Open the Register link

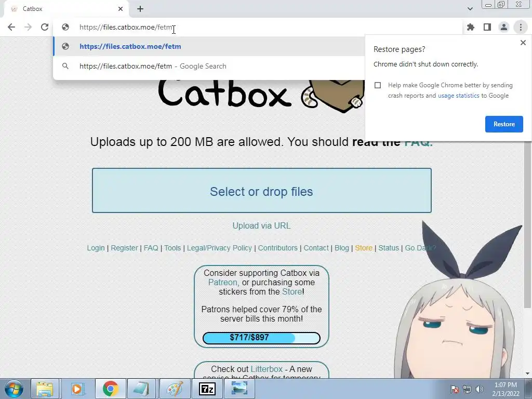(124, 248)
